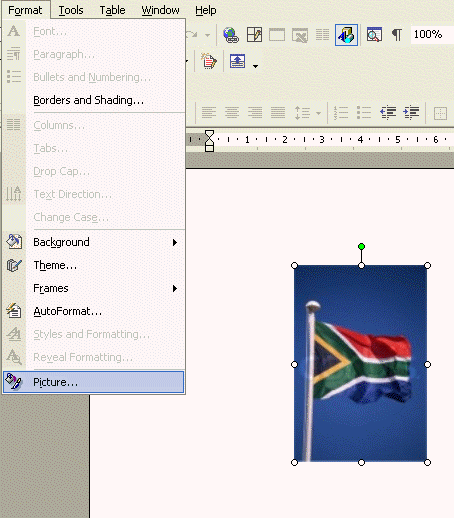Toggle justify text alignment

coord(278,113)
